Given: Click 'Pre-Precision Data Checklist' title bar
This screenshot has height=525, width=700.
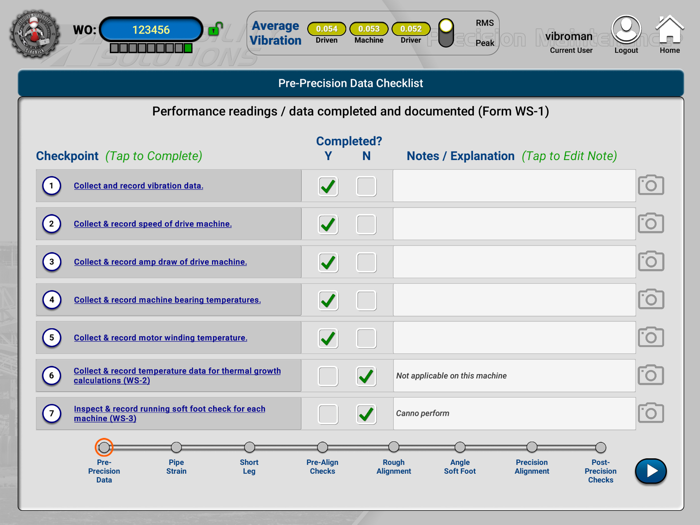Looking at the screenshot, I should 350,83.
